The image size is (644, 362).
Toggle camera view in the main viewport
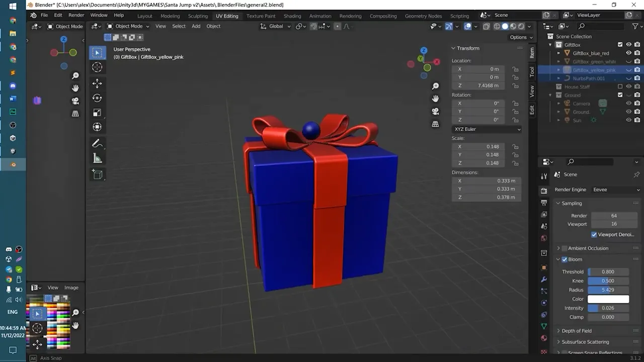pyautogui.click(x=436, y=111)
